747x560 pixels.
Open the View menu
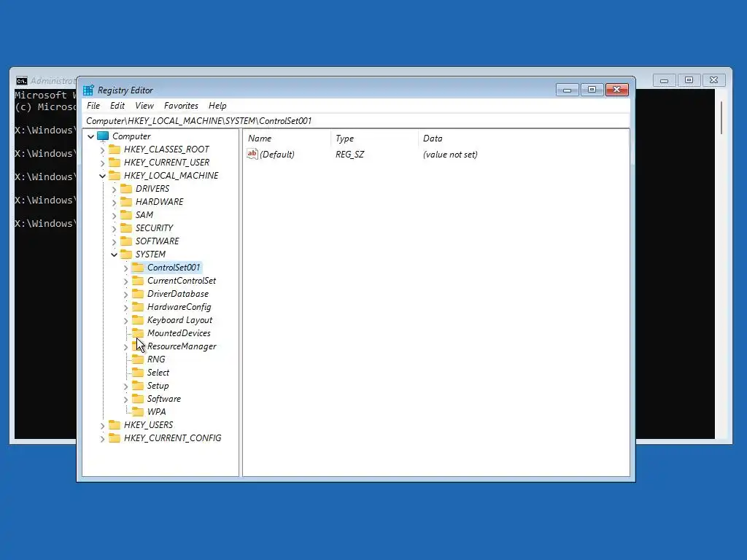[144, 106]
